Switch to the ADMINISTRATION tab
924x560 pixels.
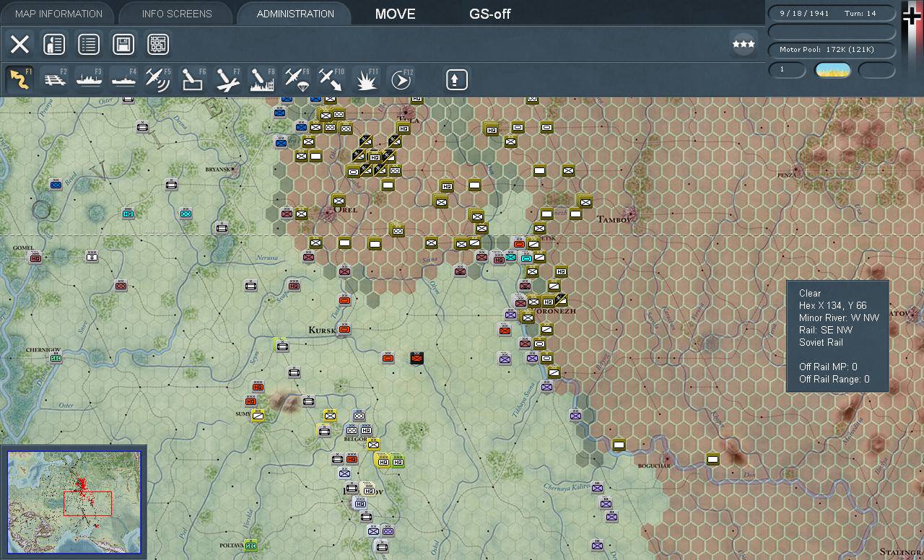[x=295, y=14]
